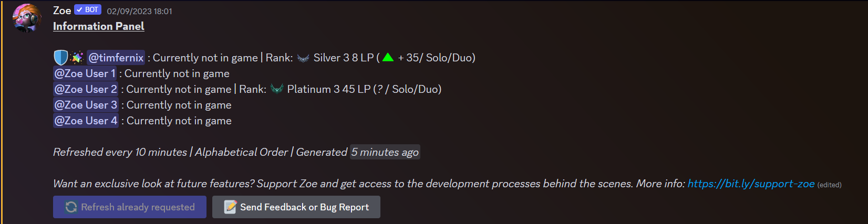
Task: Click the refresh arrows icon
Action: 71,207
